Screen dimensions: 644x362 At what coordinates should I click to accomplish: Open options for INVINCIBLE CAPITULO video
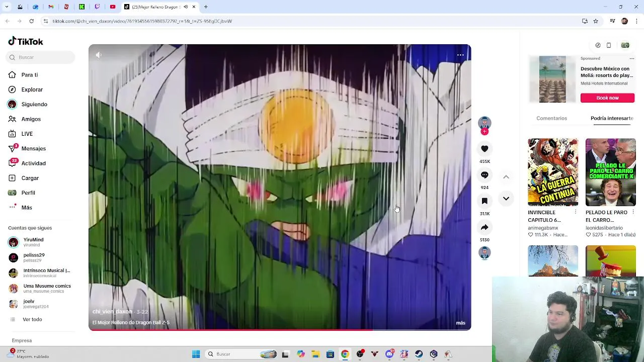pyautogui.click(x=576, y=212)
